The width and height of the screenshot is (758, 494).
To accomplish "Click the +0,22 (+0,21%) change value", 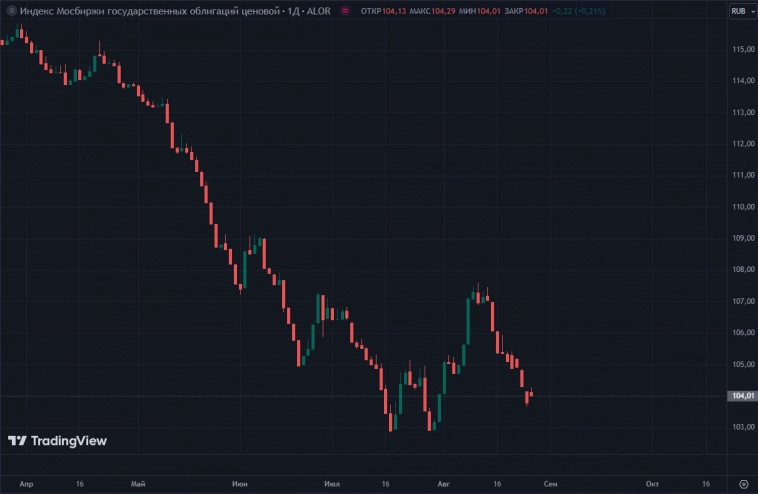I will (x=579, y=11).
